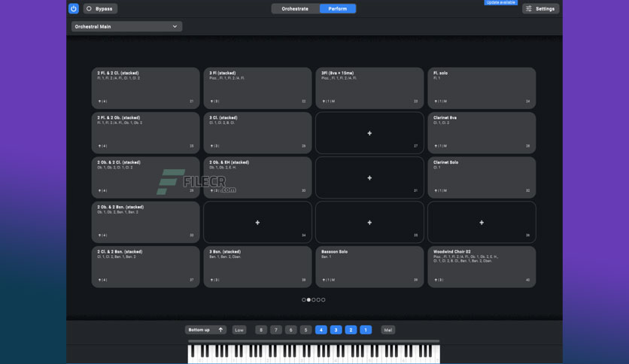Viewport: 629px width, 364px height.
Task: Enable the Bypass toggle
Action: coord(100,8)
